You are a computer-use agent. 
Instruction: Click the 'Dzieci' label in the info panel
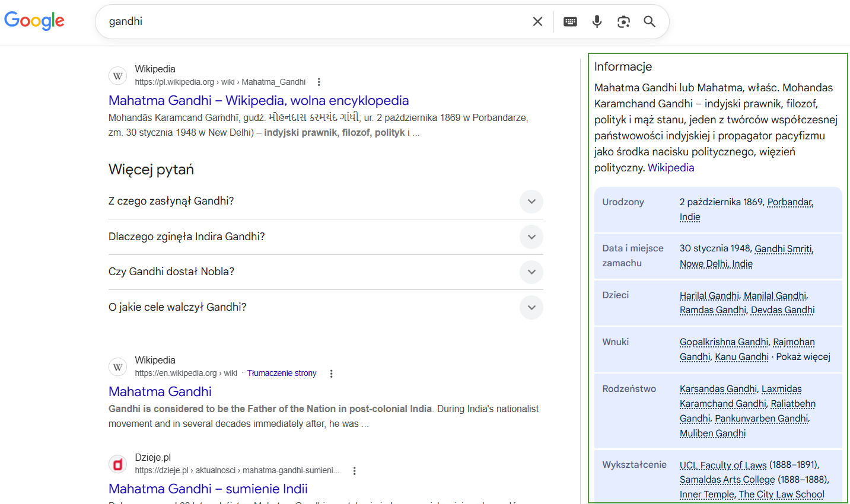pos(615,295)
